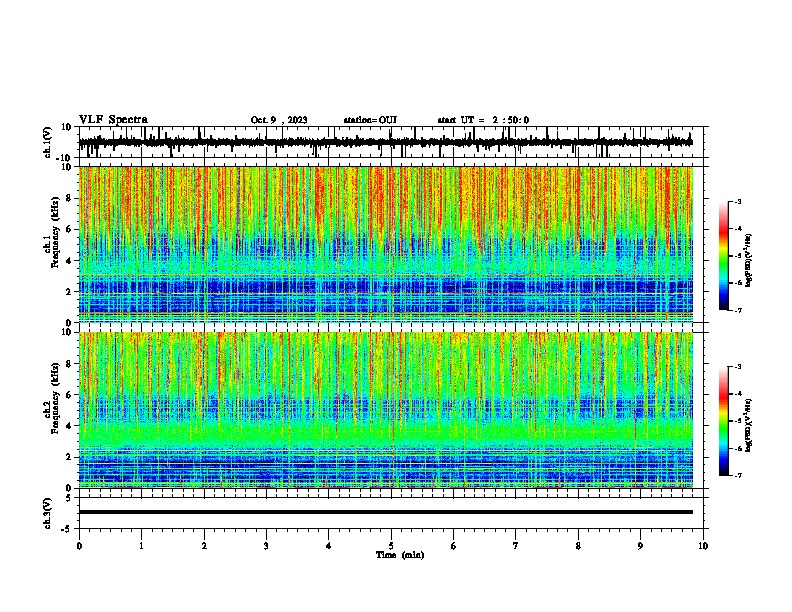Click inside the ch.1 spectrogram panel

pyautogui.click(x=386, y=244)
